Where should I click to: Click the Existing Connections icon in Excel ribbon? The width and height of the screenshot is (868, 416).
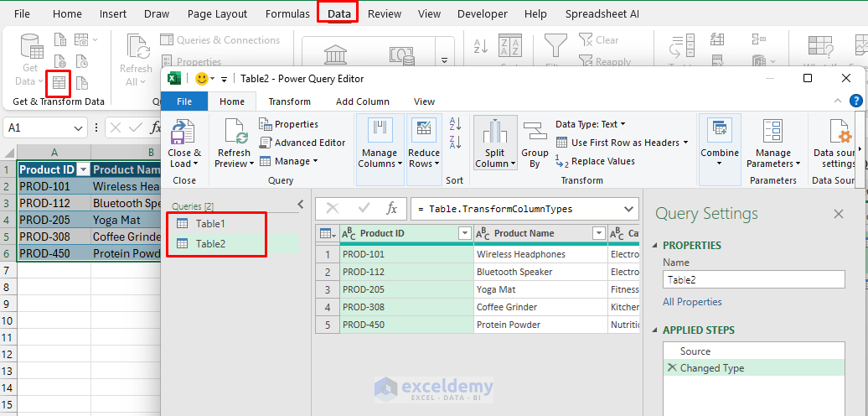coord(81,83)
